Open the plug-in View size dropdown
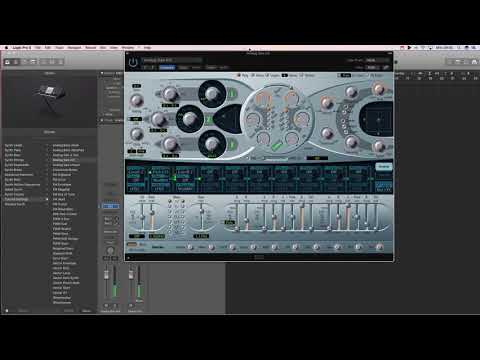Screen dimensions: 480x360 pos(373,67)
